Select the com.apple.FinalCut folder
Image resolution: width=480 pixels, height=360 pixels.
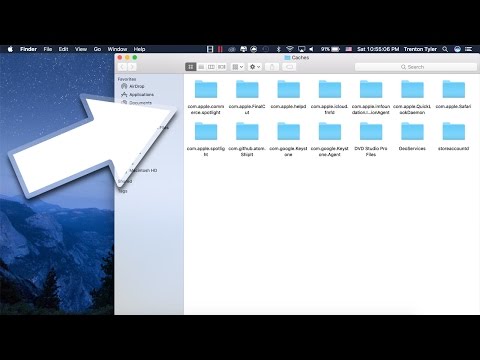point(247,97)
